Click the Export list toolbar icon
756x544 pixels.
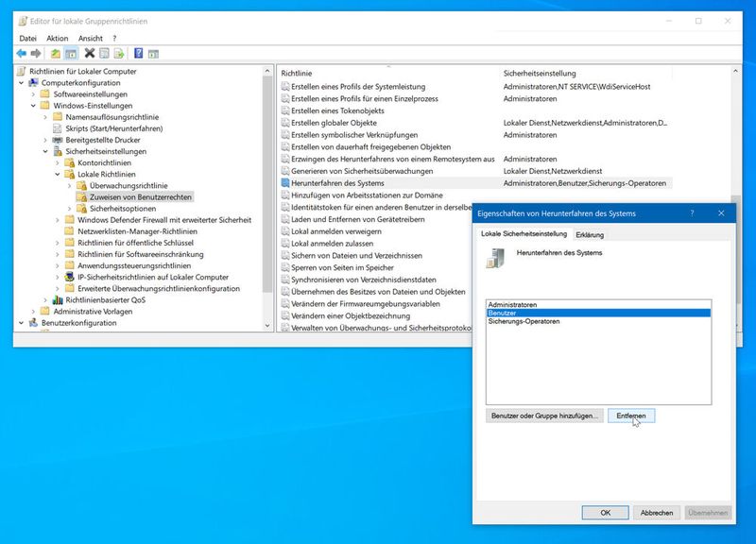pyautogui.click(x=118, y=54)
